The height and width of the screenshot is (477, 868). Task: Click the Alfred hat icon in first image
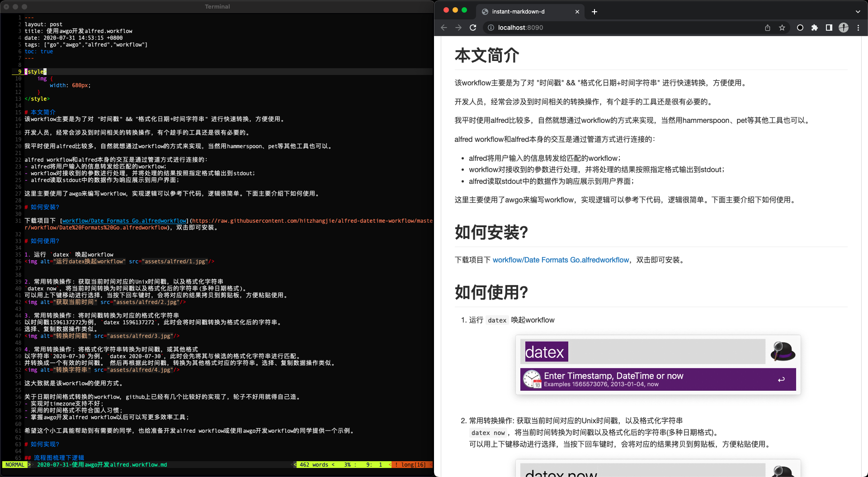coord(783,351)
